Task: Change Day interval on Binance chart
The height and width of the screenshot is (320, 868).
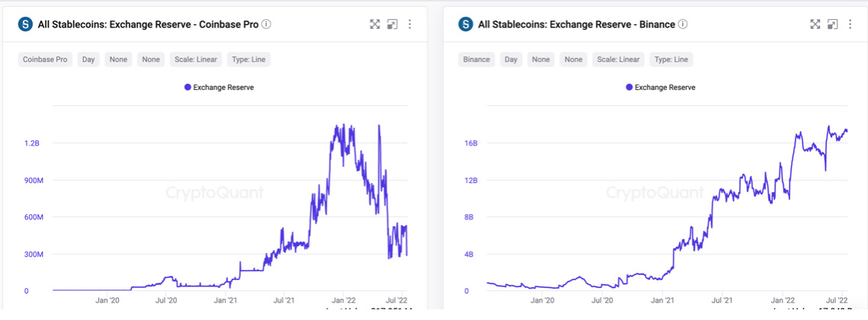Action: 512,59
